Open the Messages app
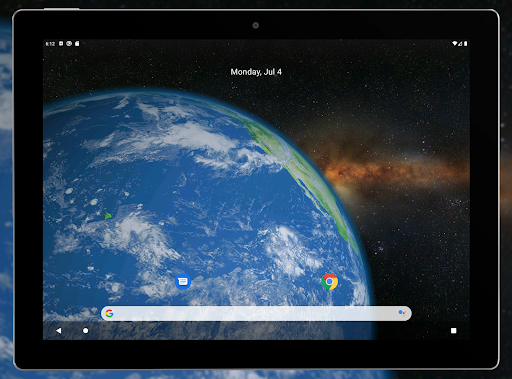Viewport: 512px width, 379px height. (x=183, y=282)
